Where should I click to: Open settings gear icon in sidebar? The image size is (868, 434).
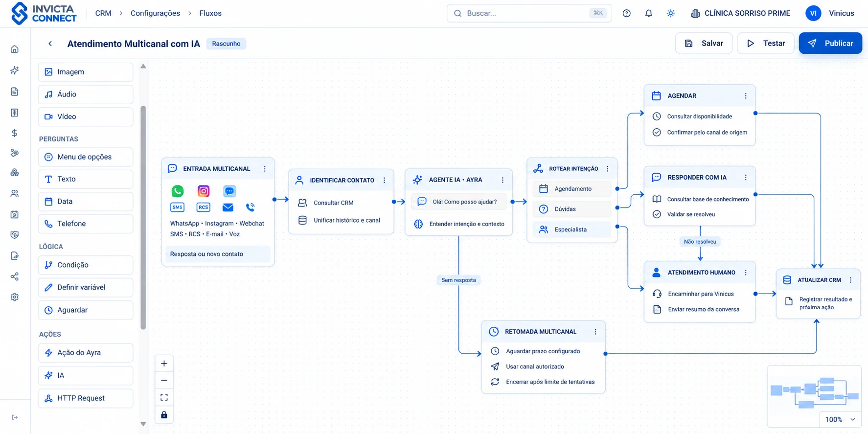point(15,297)
